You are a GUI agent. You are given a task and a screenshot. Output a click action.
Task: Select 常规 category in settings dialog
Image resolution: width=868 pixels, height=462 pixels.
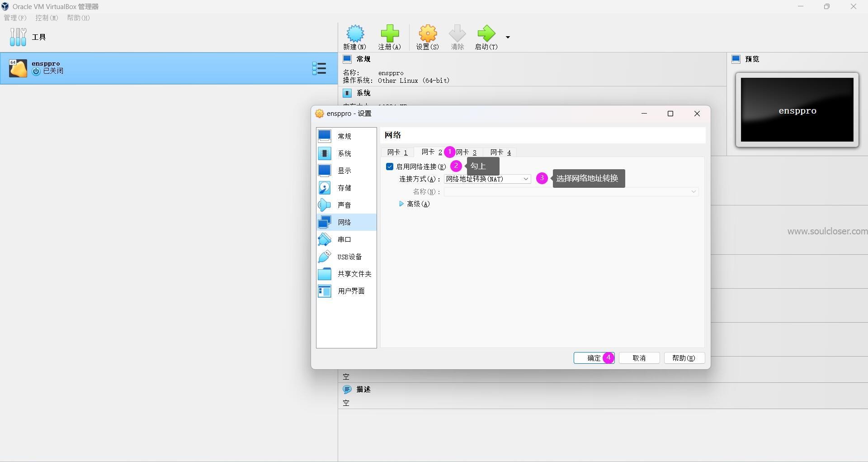[346, 136]
